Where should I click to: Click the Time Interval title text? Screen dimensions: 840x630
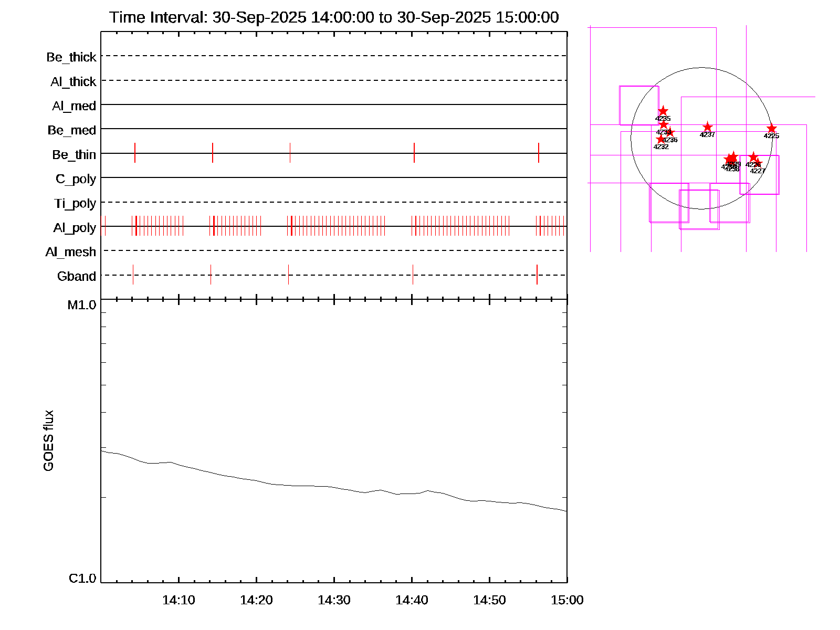[x=334, y=17]
